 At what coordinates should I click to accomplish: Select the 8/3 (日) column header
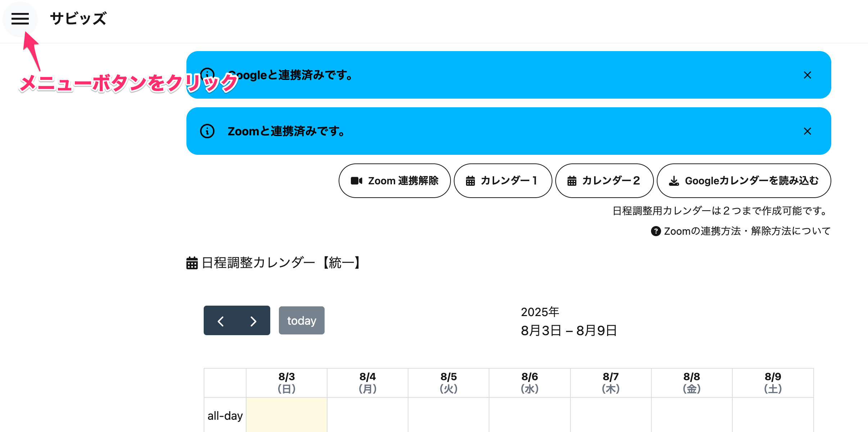[x=286, y=383]
